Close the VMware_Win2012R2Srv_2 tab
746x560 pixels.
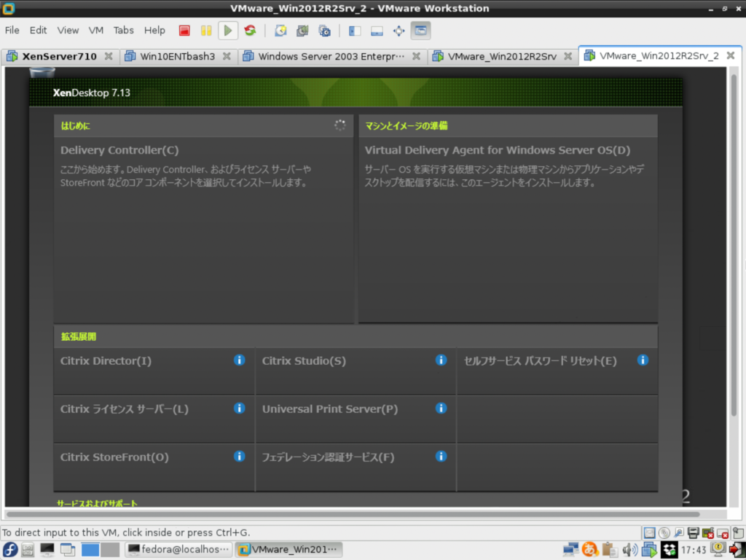[x=731, y=55]
